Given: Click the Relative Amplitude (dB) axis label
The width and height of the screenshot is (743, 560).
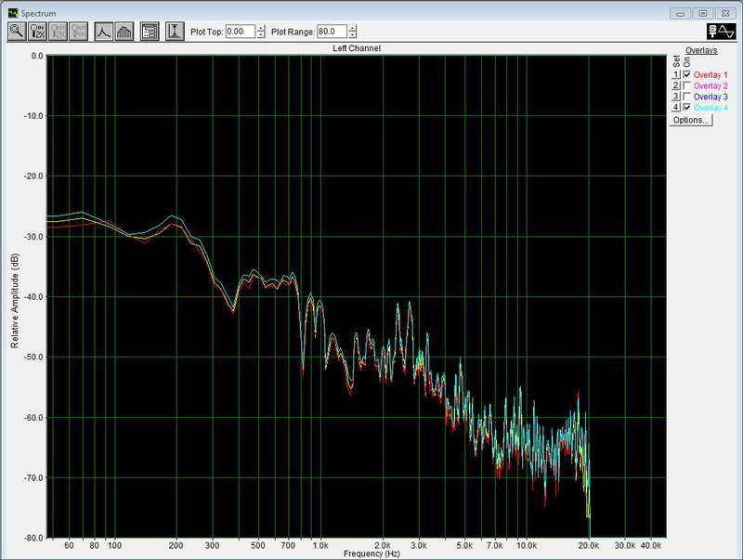Looking at the screenshot, I should pos(15,300).
